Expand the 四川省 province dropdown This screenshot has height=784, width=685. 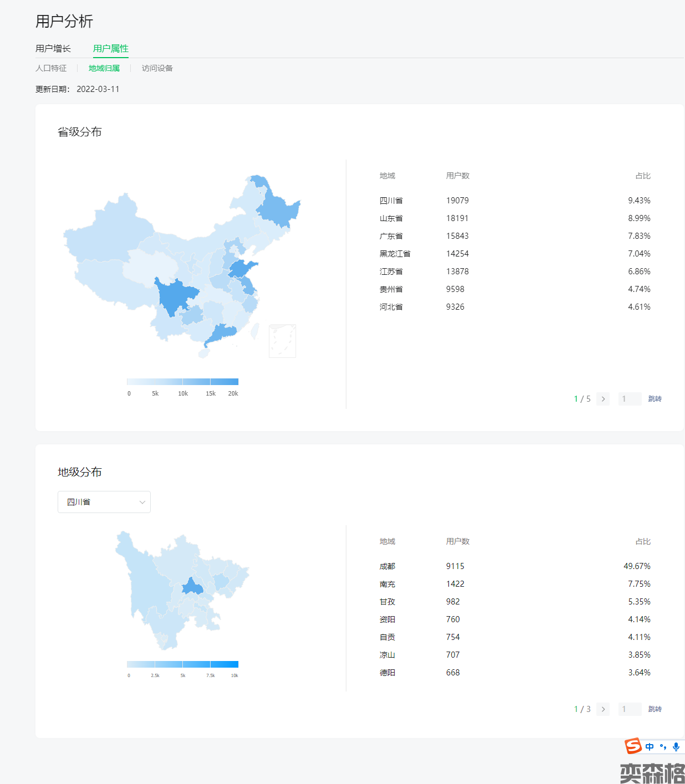104,502
